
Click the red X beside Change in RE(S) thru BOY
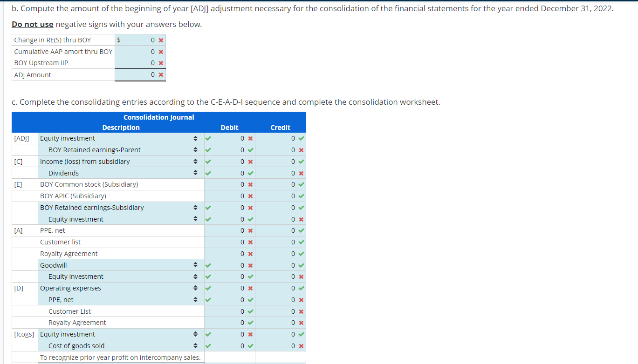161,40
